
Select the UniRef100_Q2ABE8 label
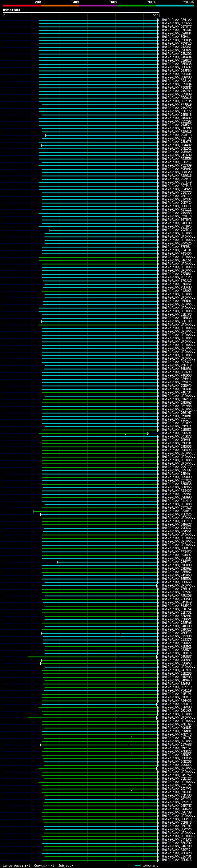[x=177, y=61]
